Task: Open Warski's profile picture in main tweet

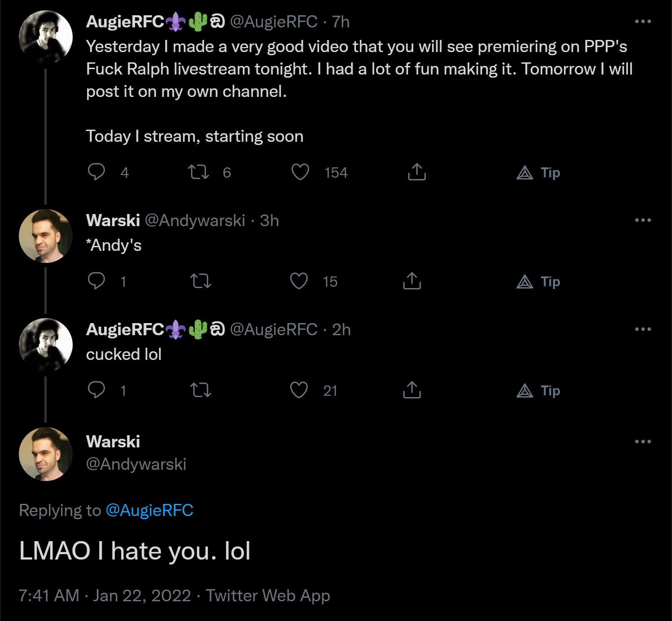Action: coord(46,454)
